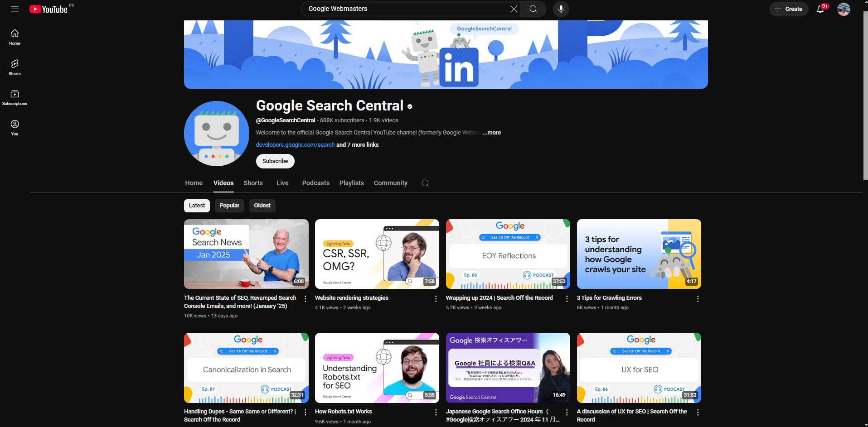Open the YouTube home logo
The height and width of the screenshot is (427, 868).
pyautogui.click(x=48, y=9)
